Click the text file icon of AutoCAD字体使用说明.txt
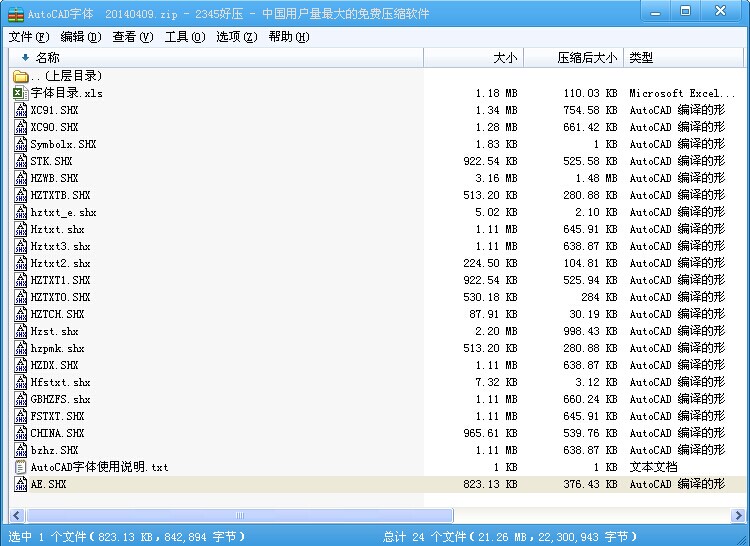 [x=21, y=467]
